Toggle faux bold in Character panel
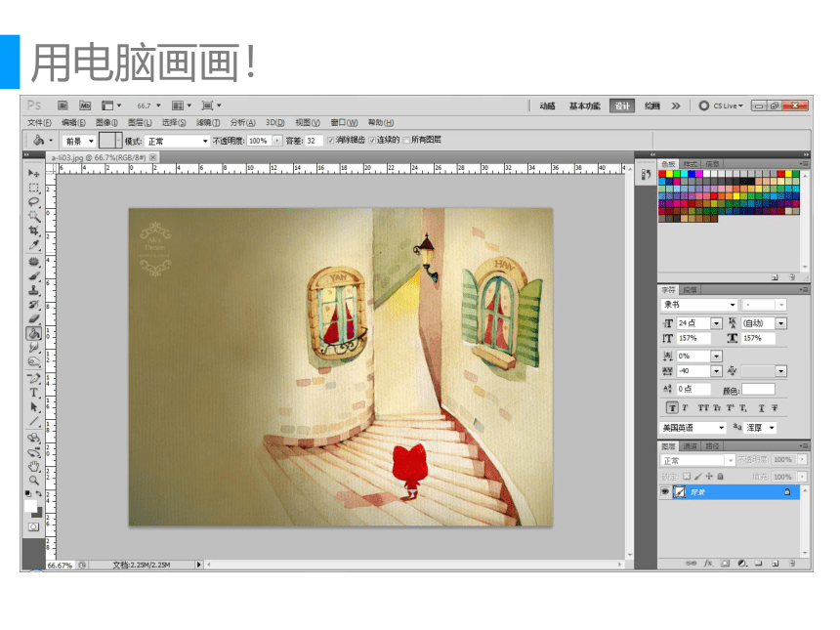Screen dimensions: 840x630 672,408
